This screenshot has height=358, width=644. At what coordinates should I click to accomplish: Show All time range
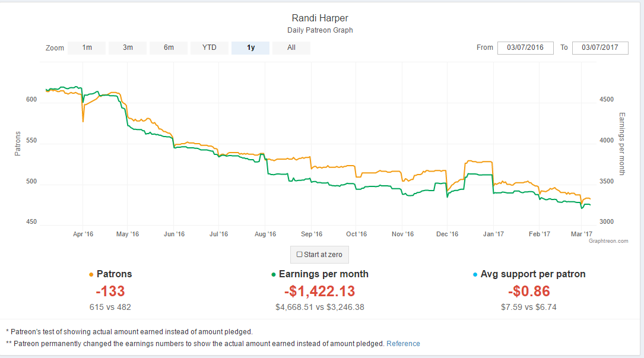click(291, 47)
